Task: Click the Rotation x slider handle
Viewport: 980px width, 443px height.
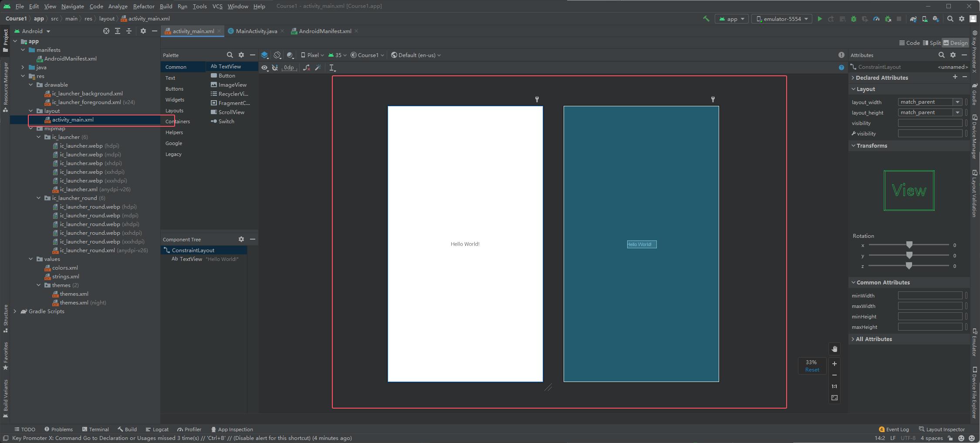Action: click(909, 245)
